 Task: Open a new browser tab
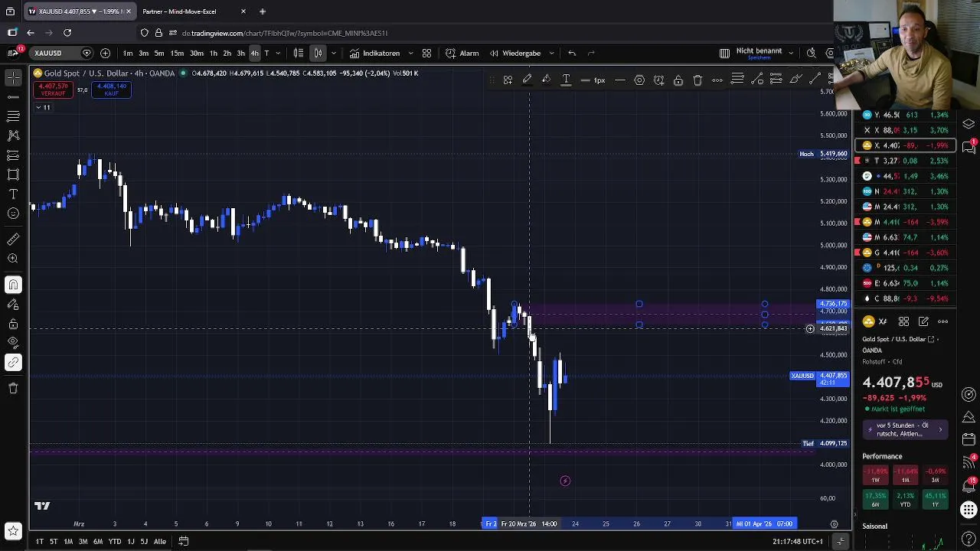tap(262, 11)
